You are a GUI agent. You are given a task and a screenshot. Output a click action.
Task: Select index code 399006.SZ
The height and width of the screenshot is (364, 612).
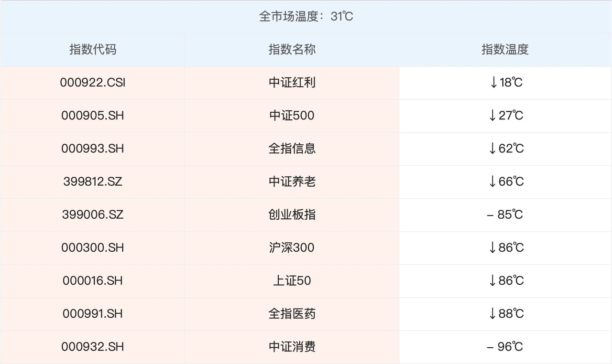93,214
